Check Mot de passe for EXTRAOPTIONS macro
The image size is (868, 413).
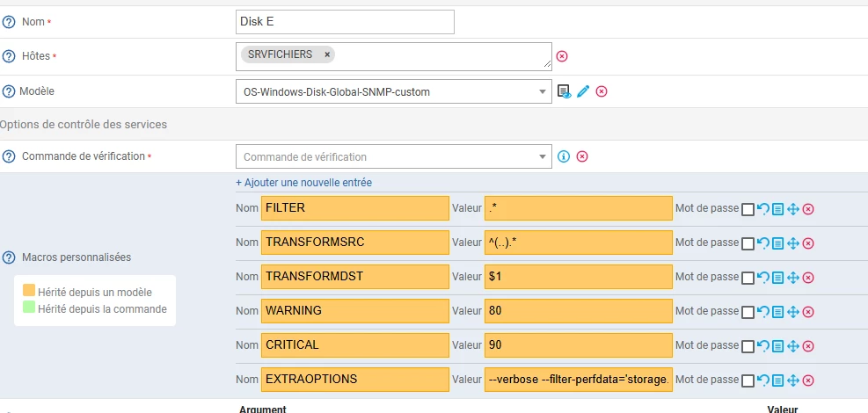point(748,380)
